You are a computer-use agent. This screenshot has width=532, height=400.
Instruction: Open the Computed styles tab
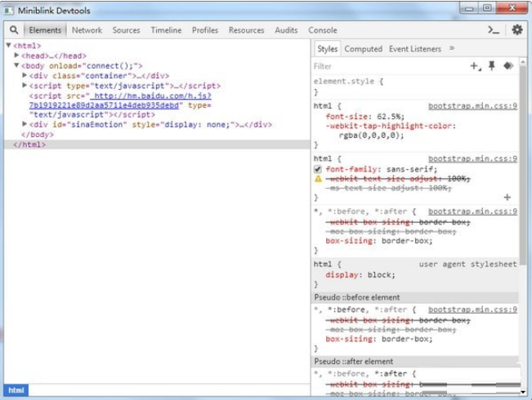click(363, 49)
